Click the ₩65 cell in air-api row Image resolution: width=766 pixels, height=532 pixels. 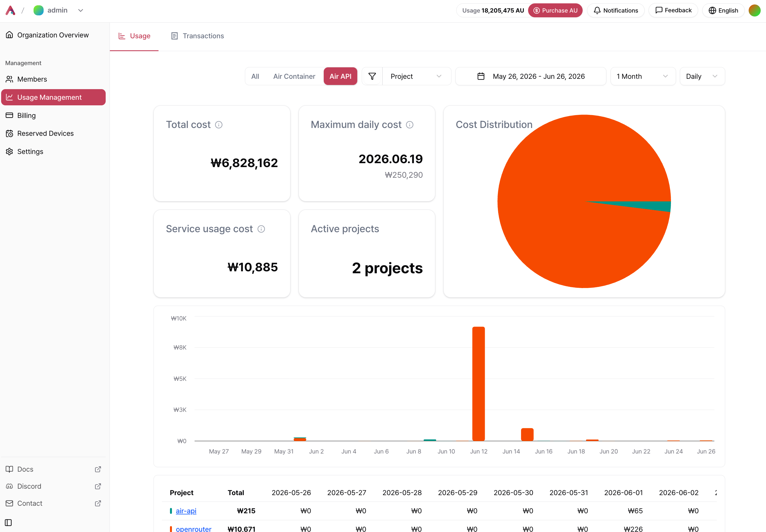[635, 511]
